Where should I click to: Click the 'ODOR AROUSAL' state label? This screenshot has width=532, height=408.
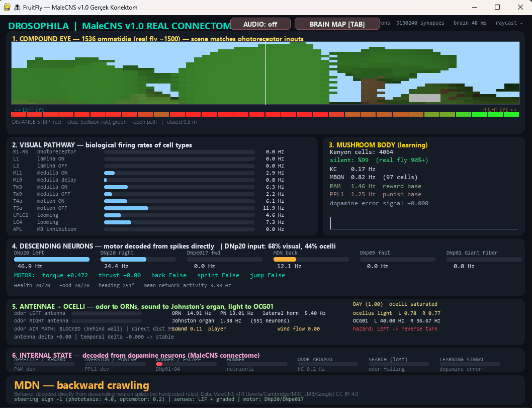[316, 360]
